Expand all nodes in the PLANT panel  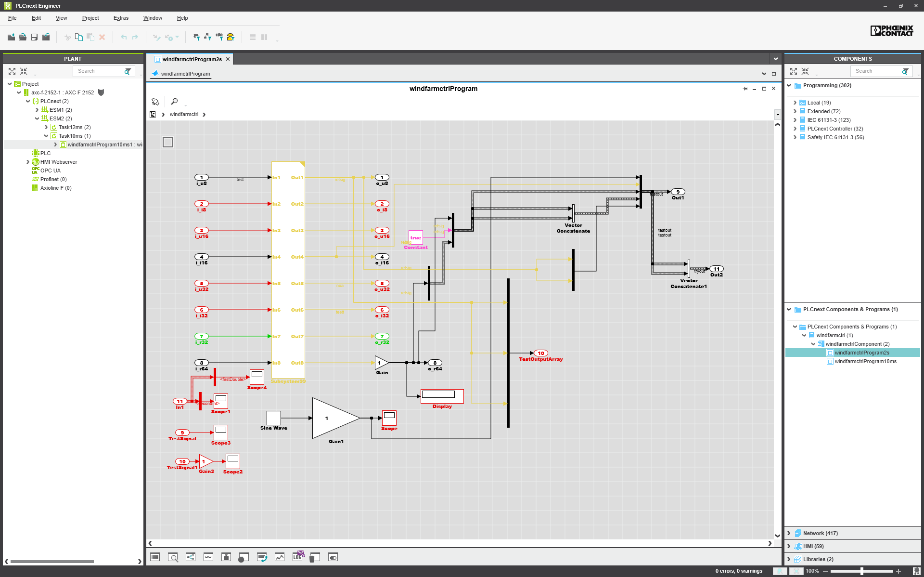[x=12, y=71]
